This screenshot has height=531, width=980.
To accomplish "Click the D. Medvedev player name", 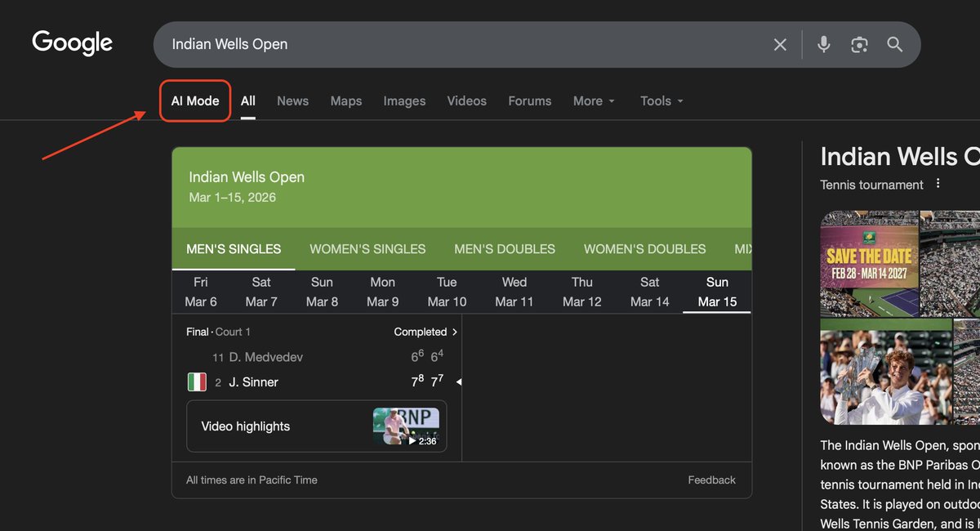I will [x=266, y=357].
